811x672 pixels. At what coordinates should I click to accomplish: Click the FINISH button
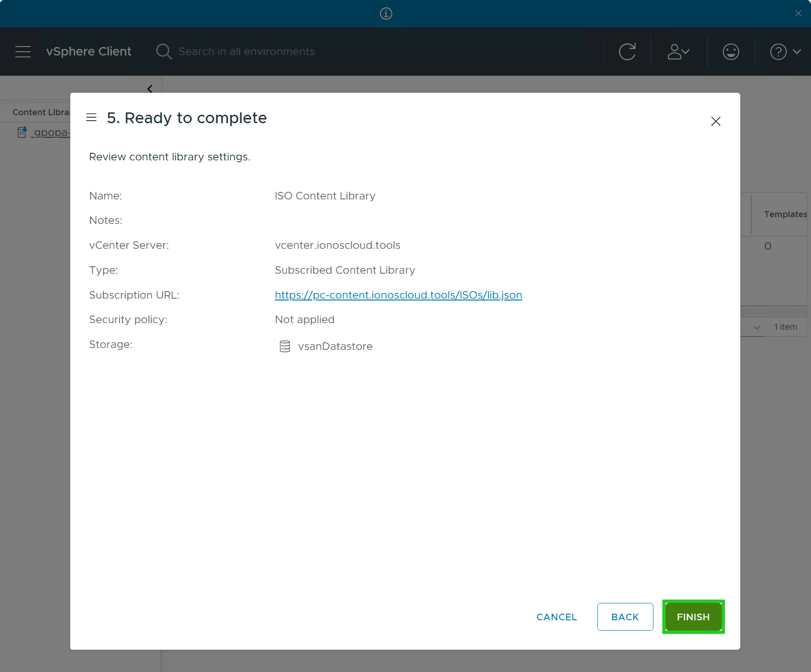tap(693, 617)
